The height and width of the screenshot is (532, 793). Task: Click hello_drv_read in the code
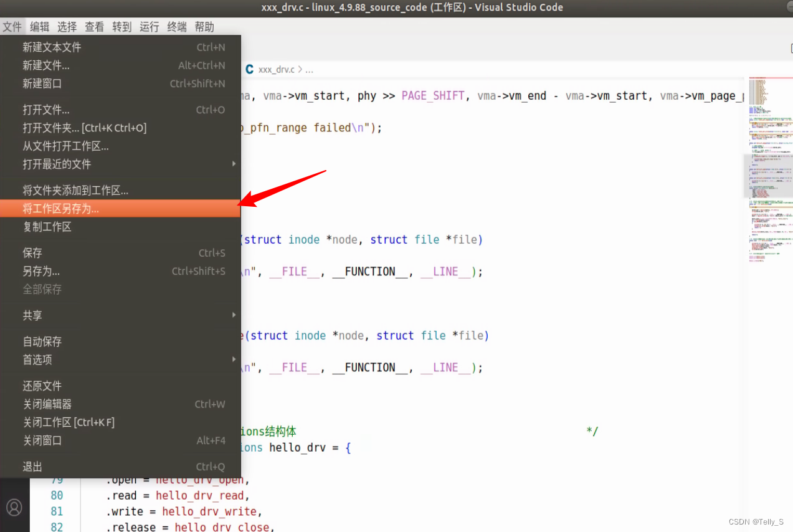tap(201, 495)
